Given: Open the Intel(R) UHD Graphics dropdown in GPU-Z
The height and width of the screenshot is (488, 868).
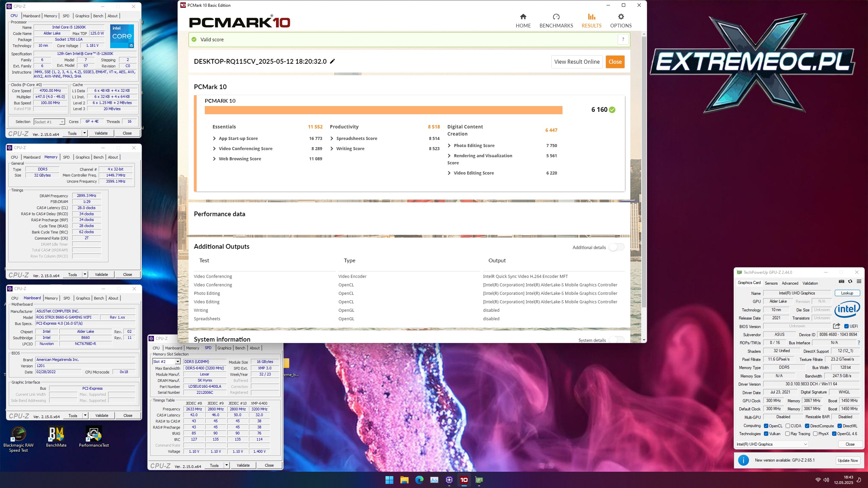Looking at the screenshot, I should coord(772,444).
